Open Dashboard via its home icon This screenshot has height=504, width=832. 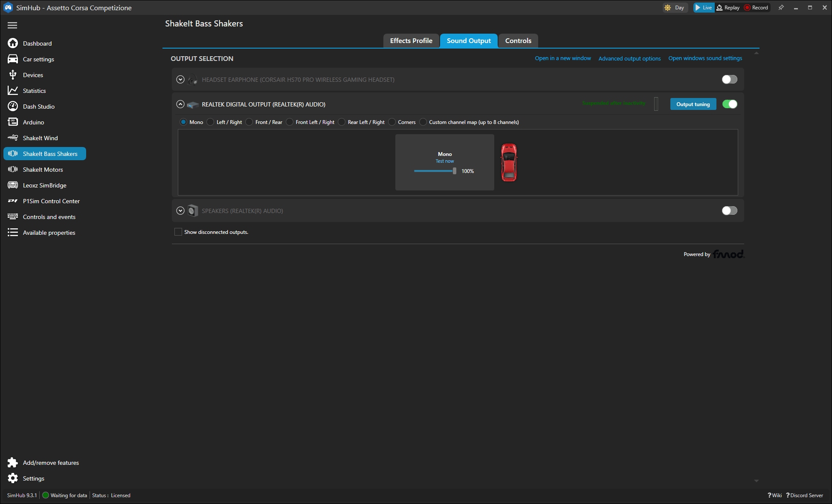click(13, 43)
